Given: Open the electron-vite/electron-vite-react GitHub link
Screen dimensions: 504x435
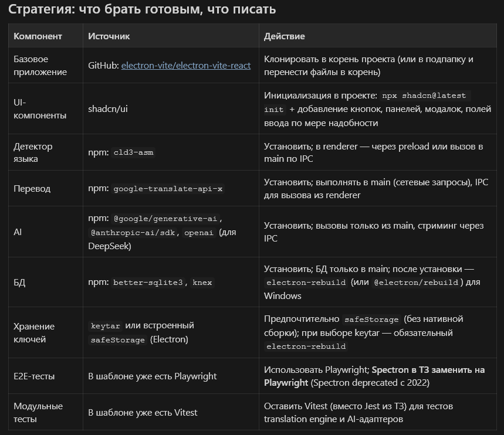Looking at the screenshot, I should pos(186,66).
